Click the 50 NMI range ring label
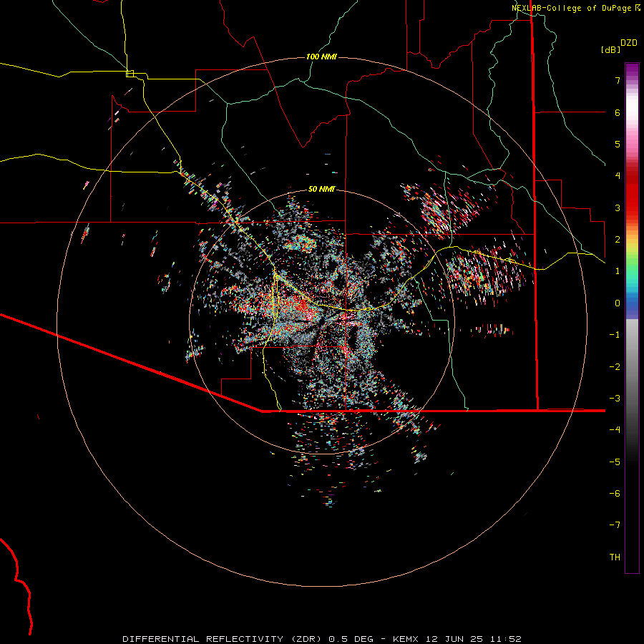Image resolution: width=644 pixels, height=644 pixels. click(321, 189)
